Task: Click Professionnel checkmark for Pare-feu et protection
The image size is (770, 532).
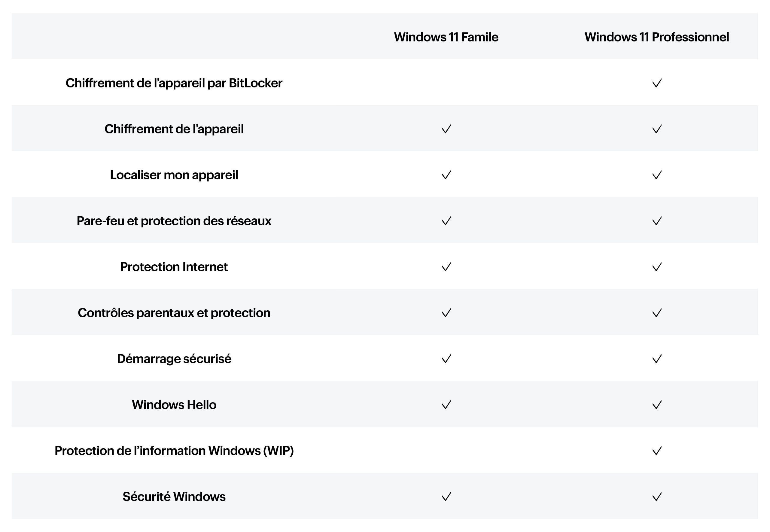Action: pos(657,221)
